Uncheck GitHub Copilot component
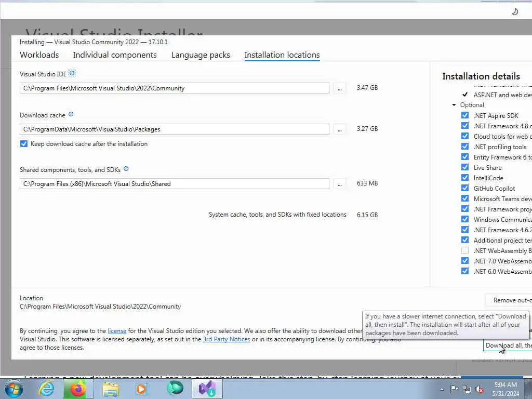The height and width of the screenshot is (399, 532). point(465,188)
